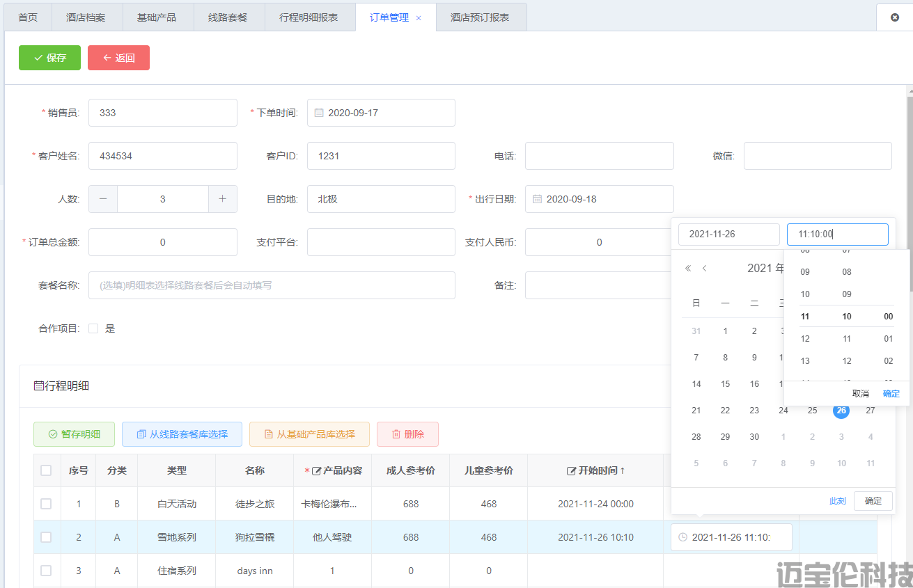Check the checkbox for row 2 狗拉雪橇

click(46, 537)
